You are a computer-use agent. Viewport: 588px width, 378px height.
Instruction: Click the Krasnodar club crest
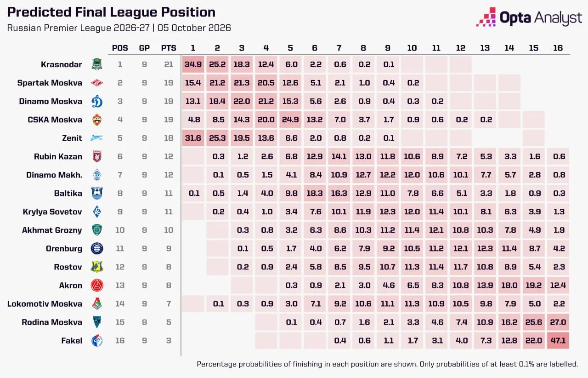(x=97, y=64)
